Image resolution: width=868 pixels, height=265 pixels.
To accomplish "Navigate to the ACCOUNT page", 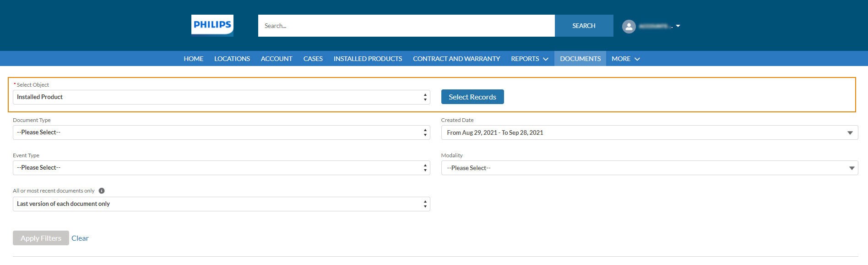I will coord(277,59).
